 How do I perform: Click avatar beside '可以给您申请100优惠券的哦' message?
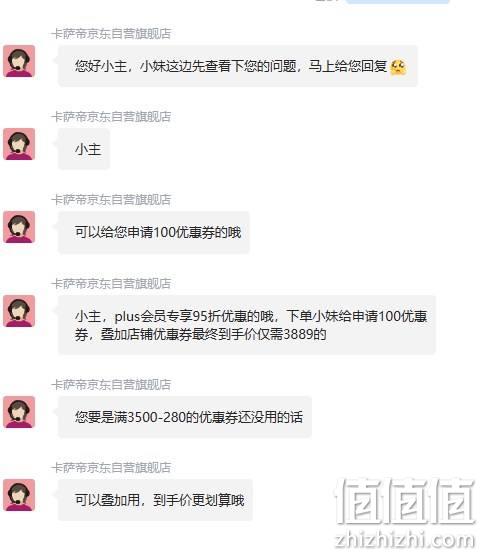point(19,227)
